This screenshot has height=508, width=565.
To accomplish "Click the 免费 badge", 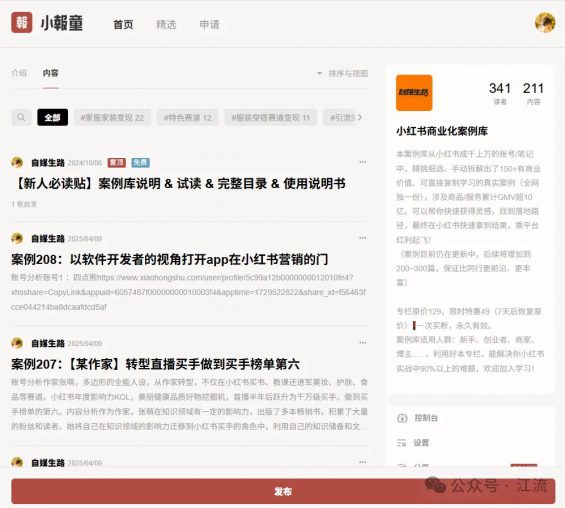I will click(x=140, y=163).
